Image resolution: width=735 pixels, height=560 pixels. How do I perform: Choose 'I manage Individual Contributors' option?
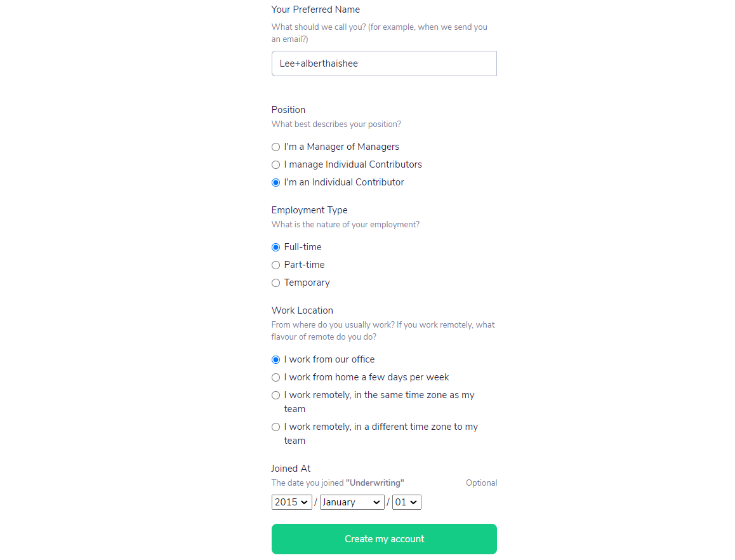[x=275, y=164]
